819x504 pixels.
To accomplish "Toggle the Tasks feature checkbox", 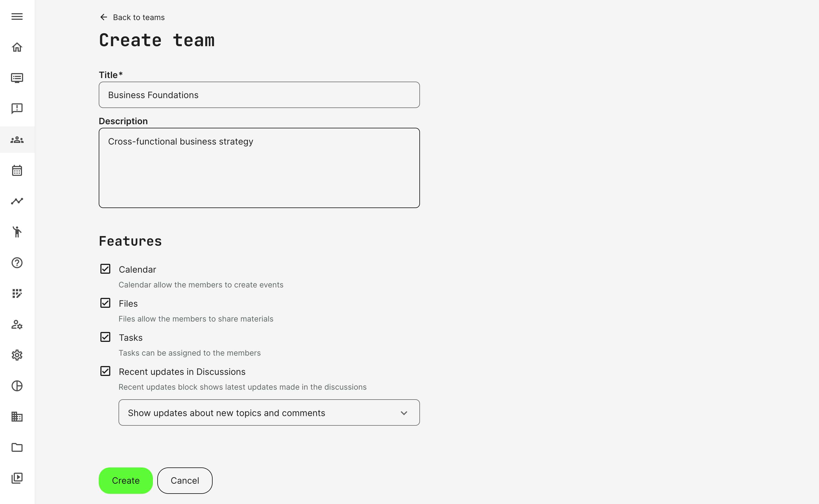I will [105, 337].
